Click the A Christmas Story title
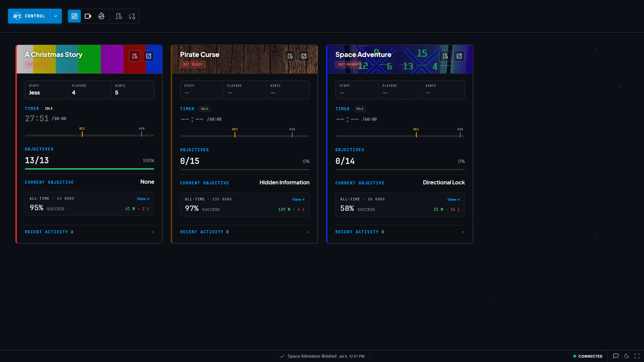 54,55
